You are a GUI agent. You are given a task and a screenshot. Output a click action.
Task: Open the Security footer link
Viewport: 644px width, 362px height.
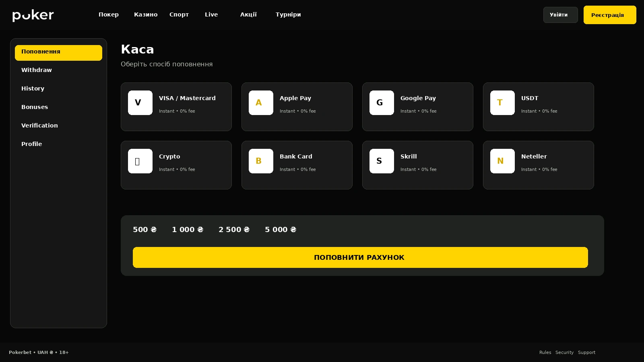click(564, 352)
